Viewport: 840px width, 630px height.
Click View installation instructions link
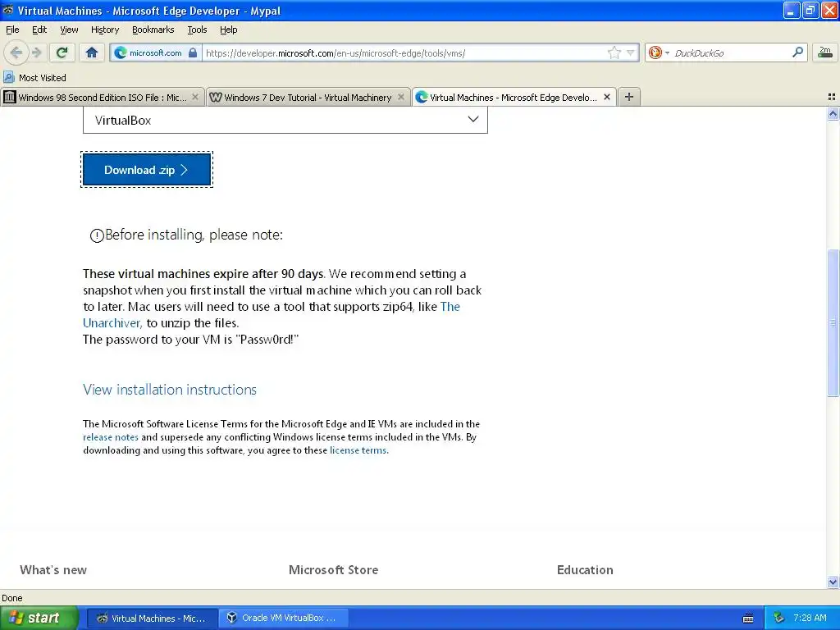tap(169, 390)
